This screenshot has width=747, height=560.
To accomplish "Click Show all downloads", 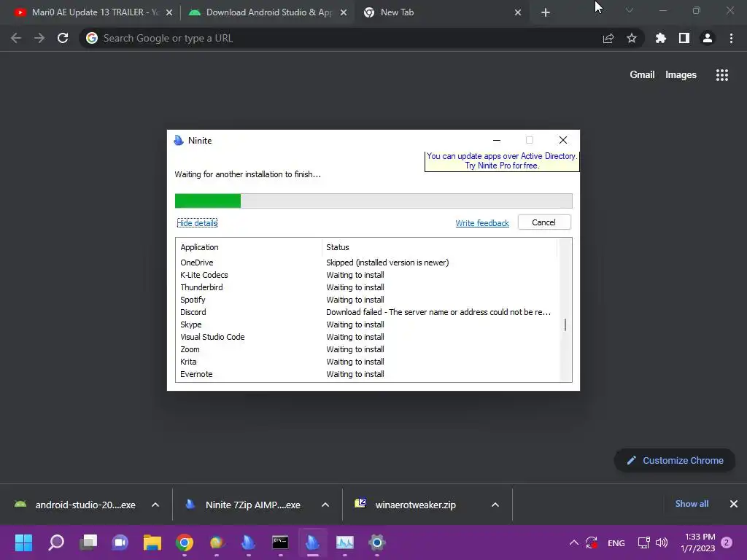I will click(692, 504).
